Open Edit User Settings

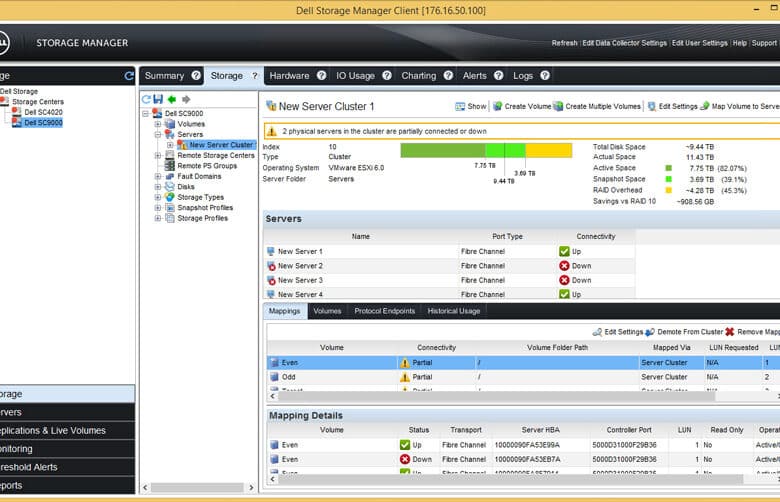[699, 43]
